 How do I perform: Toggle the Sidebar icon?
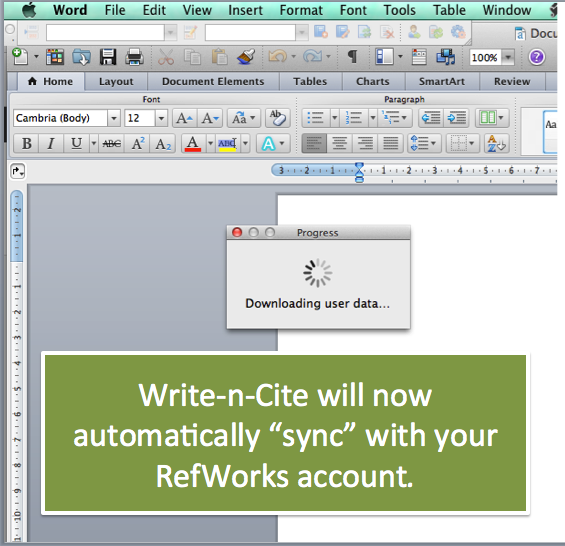coord(384,57)
